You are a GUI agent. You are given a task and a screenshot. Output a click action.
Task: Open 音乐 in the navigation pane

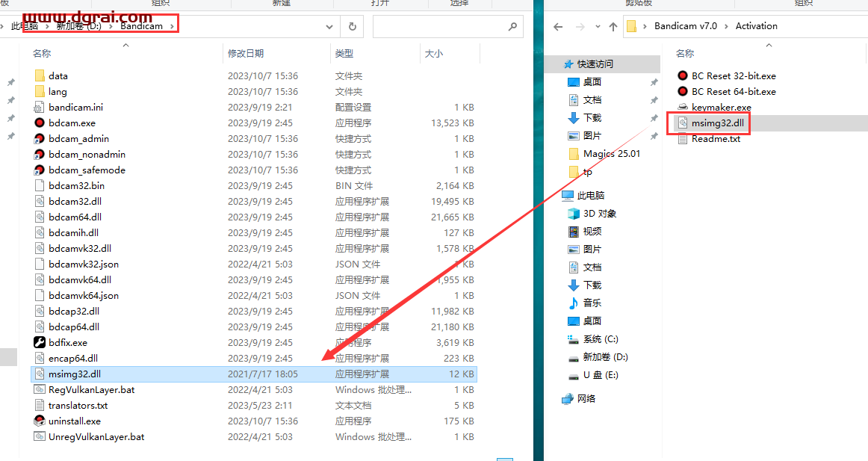pos(592,303)
